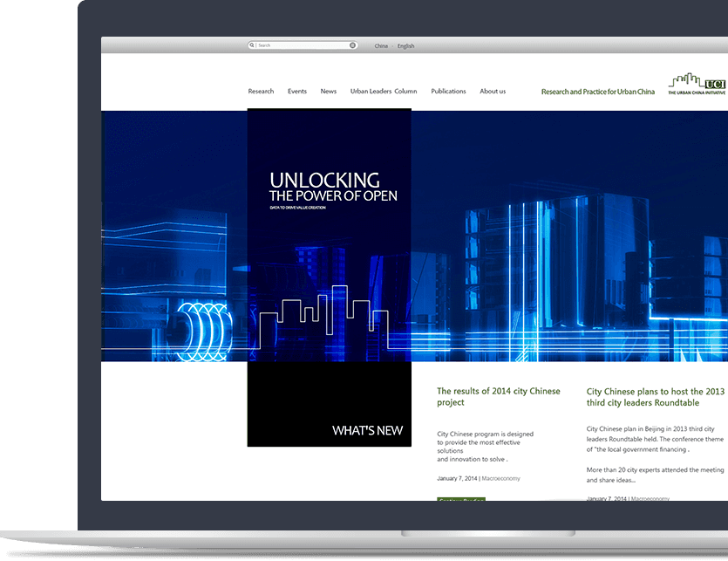Open the Research menu

tap(261, 92)
